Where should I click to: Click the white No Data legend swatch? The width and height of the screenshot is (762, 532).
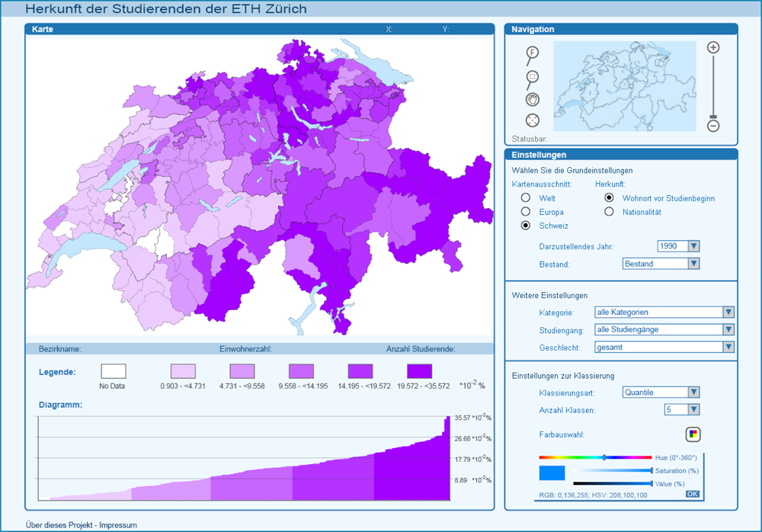(x=114, y=371)
